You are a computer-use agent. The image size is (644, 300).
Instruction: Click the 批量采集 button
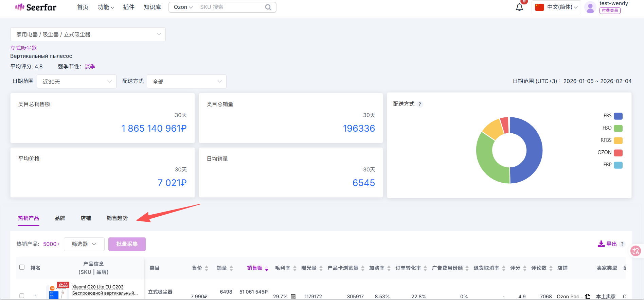point(127,244)
